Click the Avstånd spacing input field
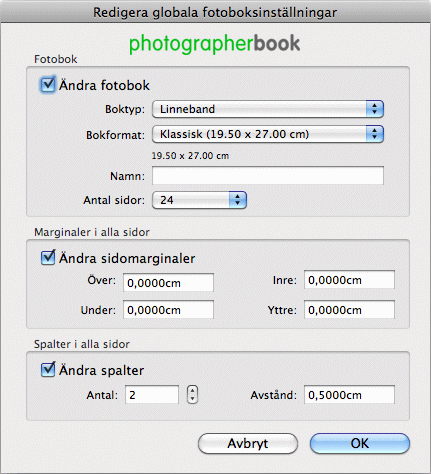This screenshot has width=431, height=474. (349, 395)
